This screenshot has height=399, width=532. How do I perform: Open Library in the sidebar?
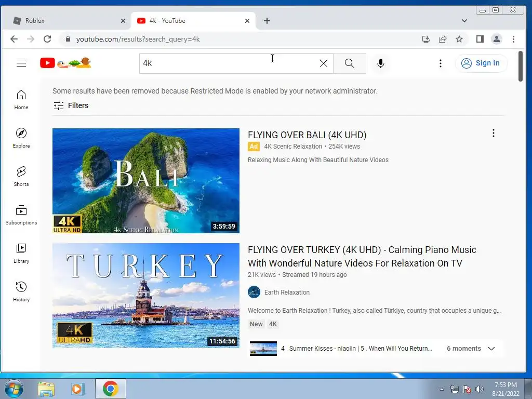(x=21, y=254)
